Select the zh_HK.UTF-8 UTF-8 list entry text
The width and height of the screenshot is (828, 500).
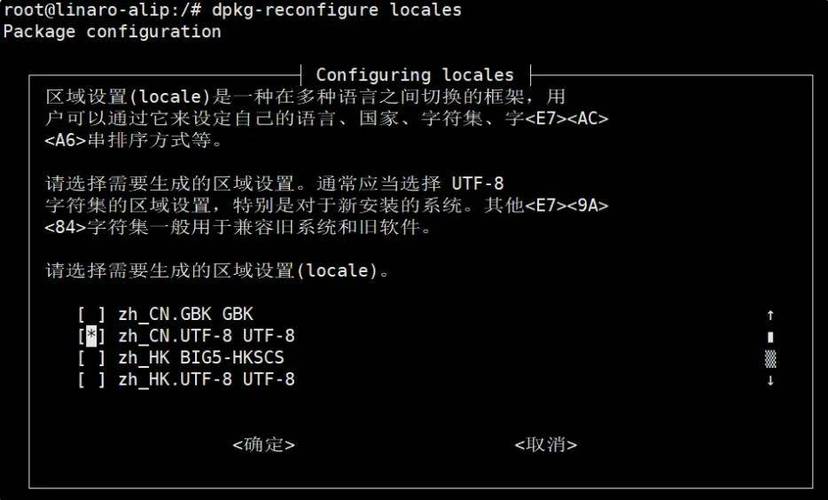pos(206,380)
